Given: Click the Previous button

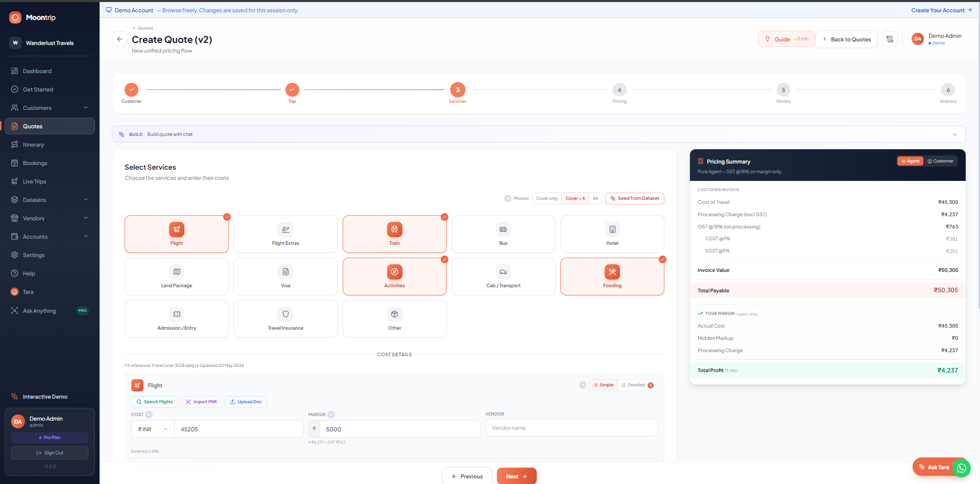Looking at the screenshot, I should click(x=467, y=476).
